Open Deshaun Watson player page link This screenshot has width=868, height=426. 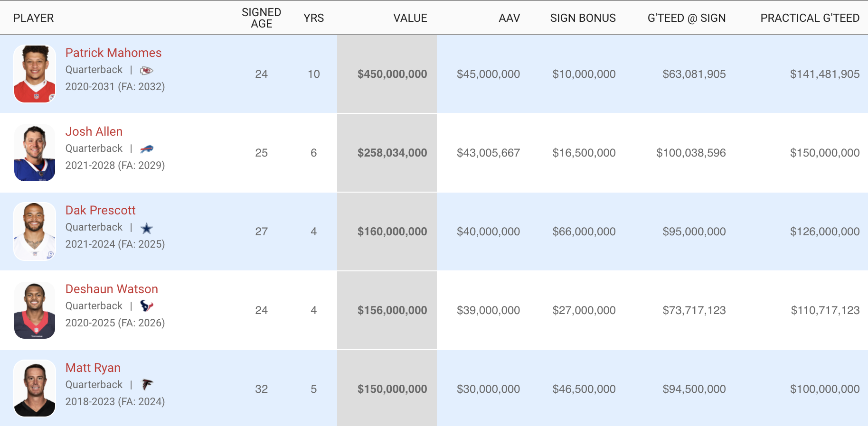click(x=112, y=289)
